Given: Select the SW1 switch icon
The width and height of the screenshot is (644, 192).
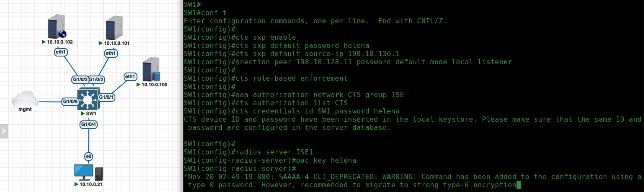Looking at the screenshot, I should click(88, 100).
